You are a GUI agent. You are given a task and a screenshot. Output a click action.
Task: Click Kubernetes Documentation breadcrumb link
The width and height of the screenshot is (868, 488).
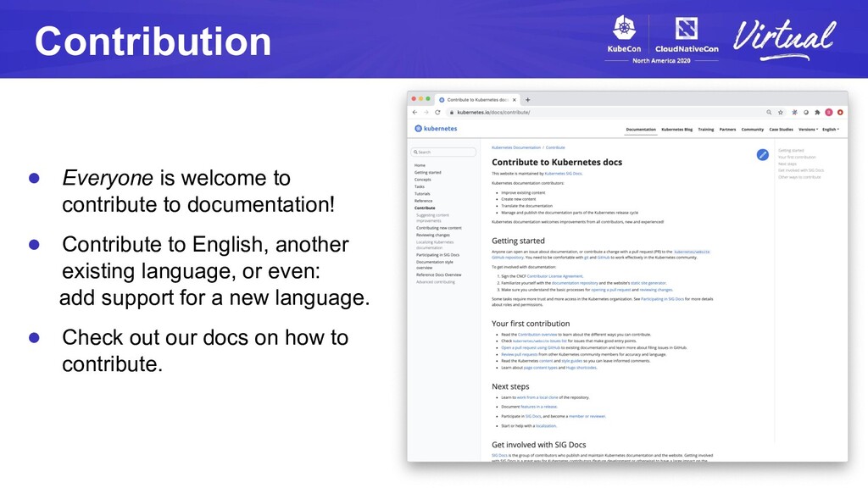pyautogui.click(x=516, y=147)
